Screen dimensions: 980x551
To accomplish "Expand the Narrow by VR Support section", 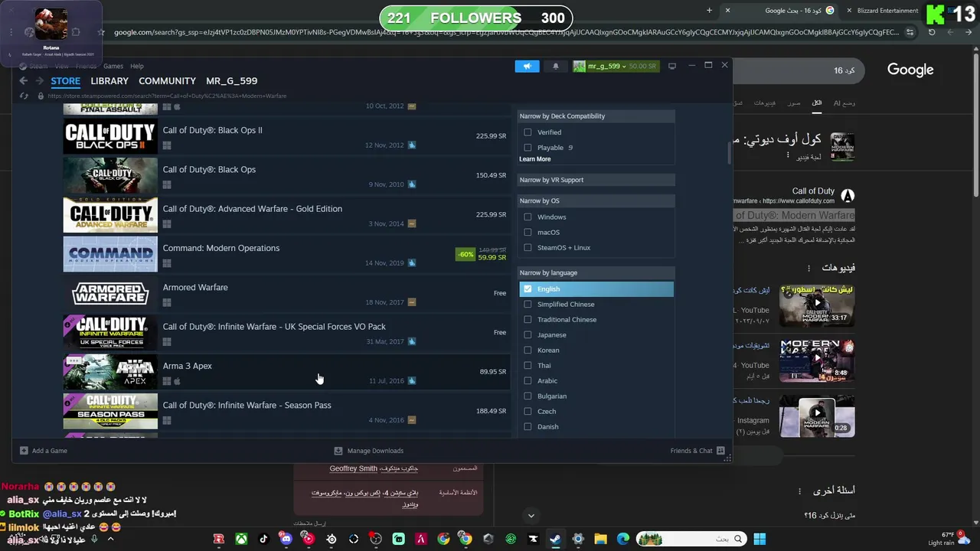I will (596, 180).
